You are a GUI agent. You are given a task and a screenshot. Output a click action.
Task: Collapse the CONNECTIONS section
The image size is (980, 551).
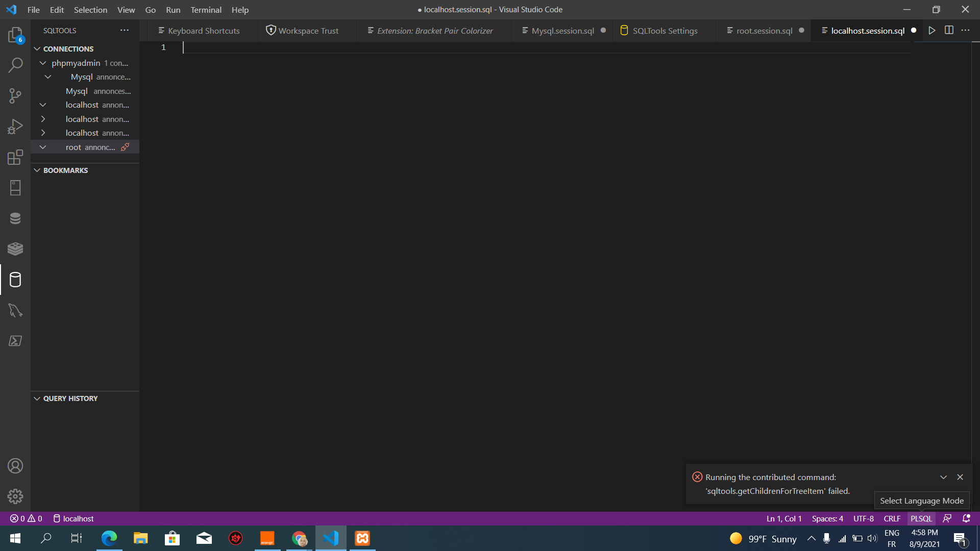click(x=37, y=49)
